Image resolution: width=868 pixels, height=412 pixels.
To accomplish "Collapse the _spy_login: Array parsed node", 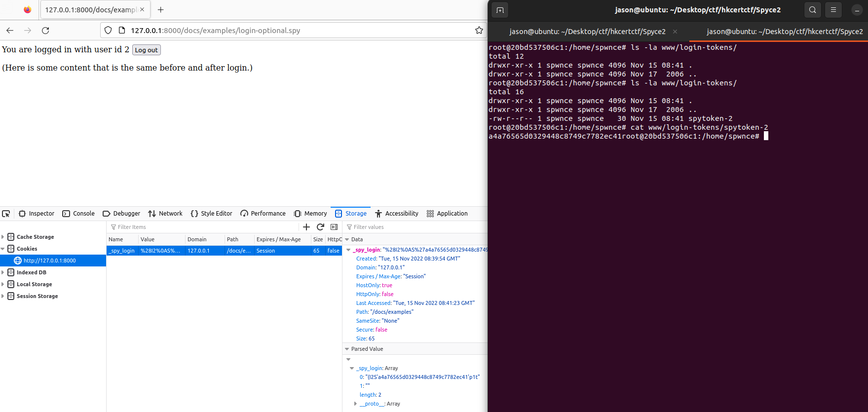I will coord(352,368).
